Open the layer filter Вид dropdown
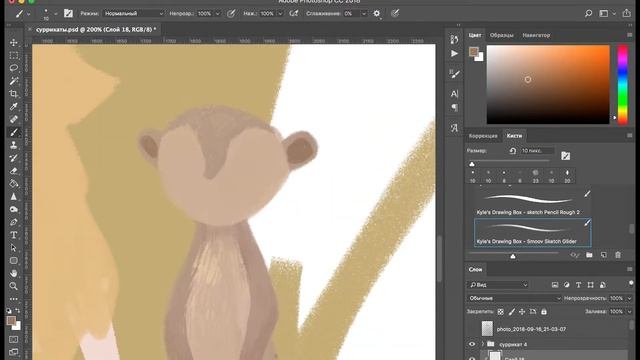Viewport: 640px width, 360px height. click(498, 285)
